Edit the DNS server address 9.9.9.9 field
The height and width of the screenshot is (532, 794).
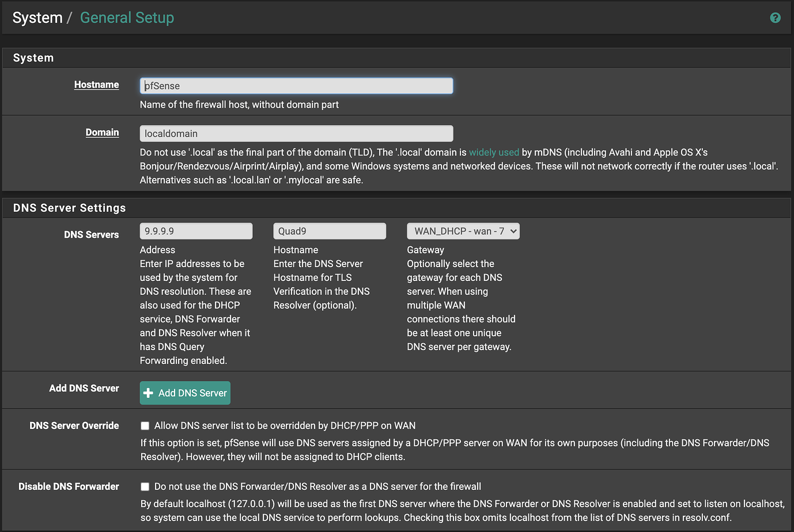tap(196, 231)
